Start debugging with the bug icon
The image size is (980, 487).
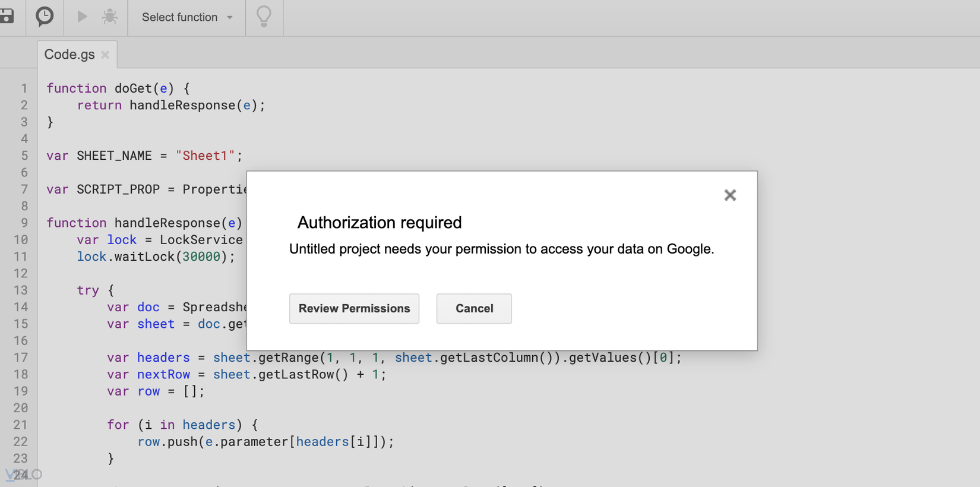coord(109,17)
